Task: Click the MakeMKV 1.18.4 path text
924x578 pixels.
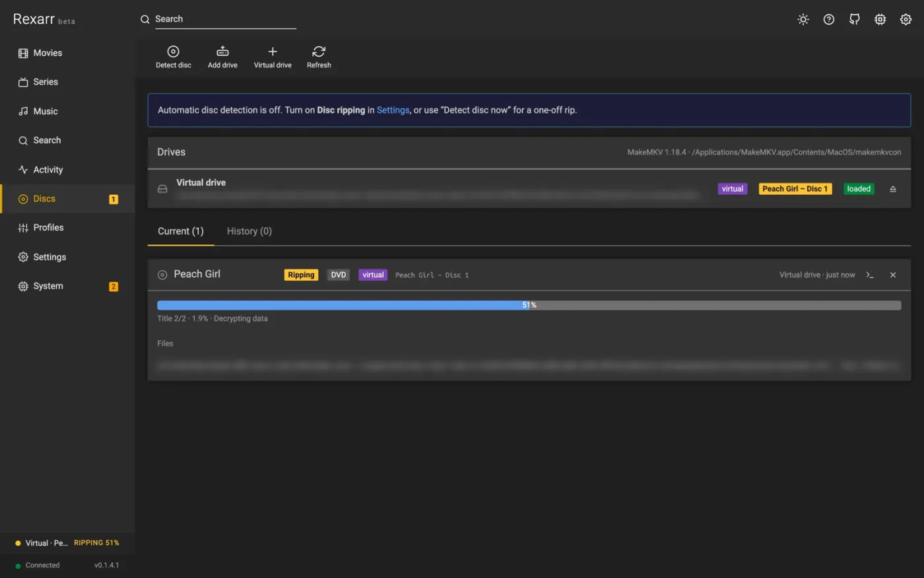Action: pyautogui.click(x=764, y=152)
